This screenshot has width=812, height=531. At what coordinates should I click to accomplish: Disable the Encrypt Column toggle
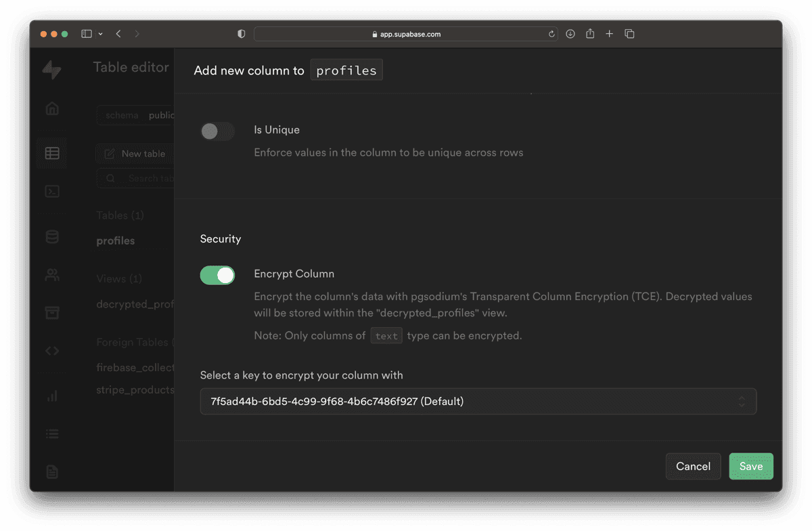(217, 275)
